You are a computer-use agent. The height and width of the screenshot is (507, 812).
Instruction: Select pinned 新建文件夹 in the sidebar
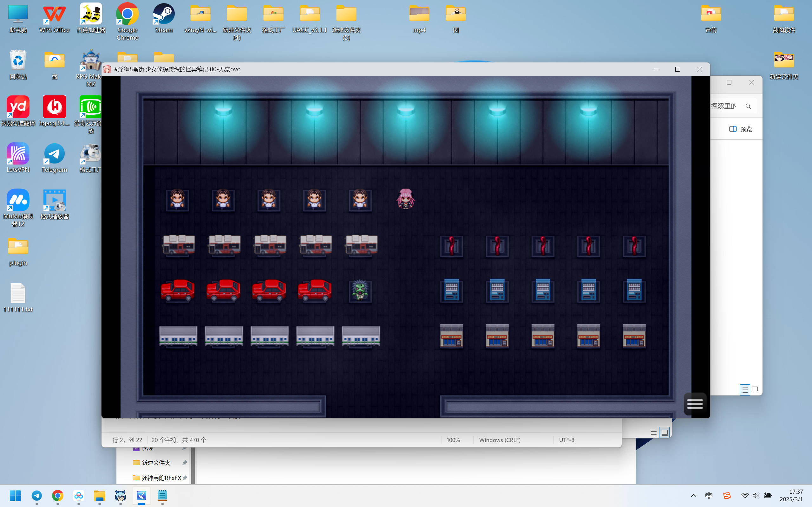pos(156,463)
